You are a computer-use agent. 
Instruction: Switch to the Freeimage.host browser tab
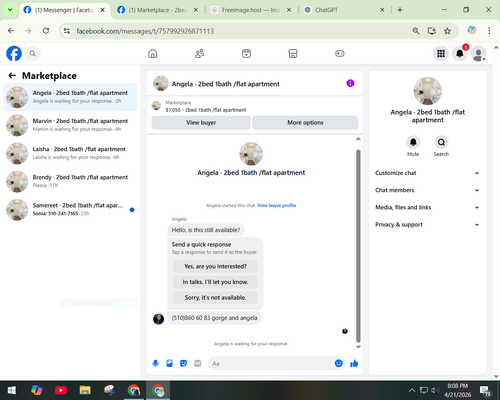point(251,10)
